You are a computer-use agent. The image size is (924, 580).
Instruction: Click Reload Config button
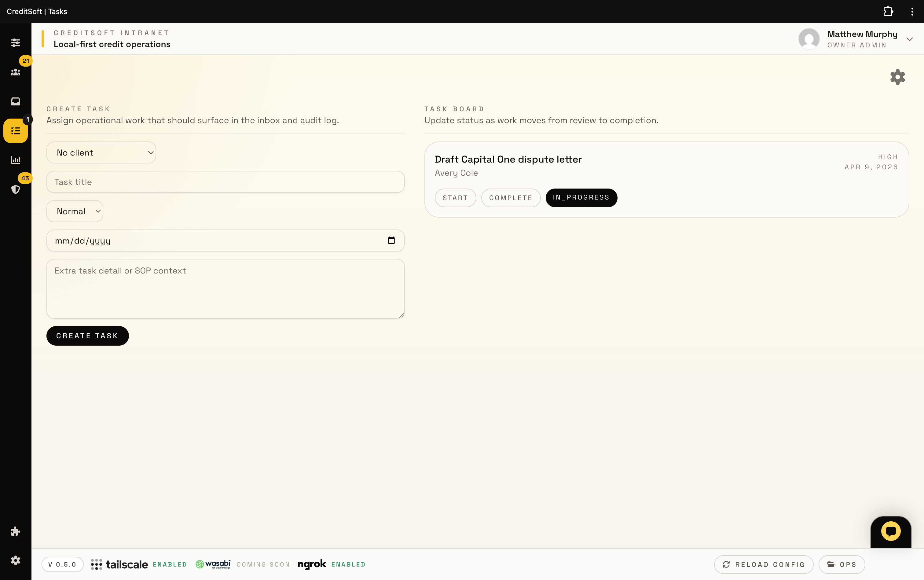(x=763, y=564)
